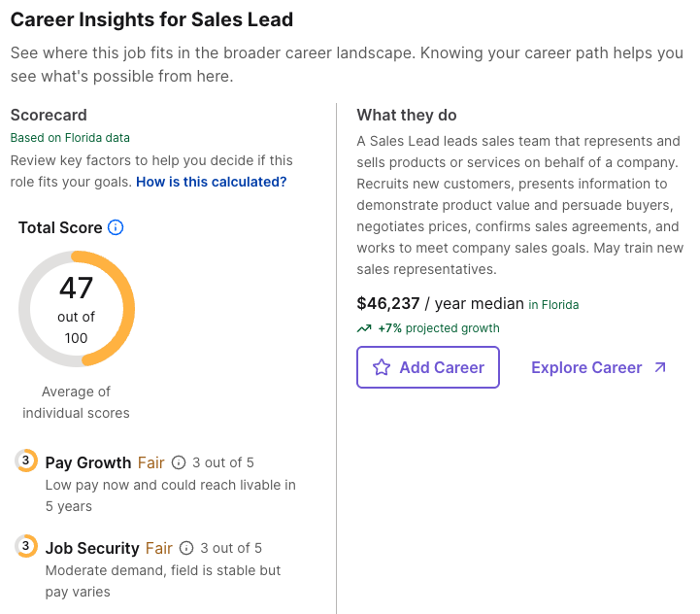Image resolution: width=700 pixels, height=614 pixels.
Task: Open the How is this calculated? link
Action: 211,182
